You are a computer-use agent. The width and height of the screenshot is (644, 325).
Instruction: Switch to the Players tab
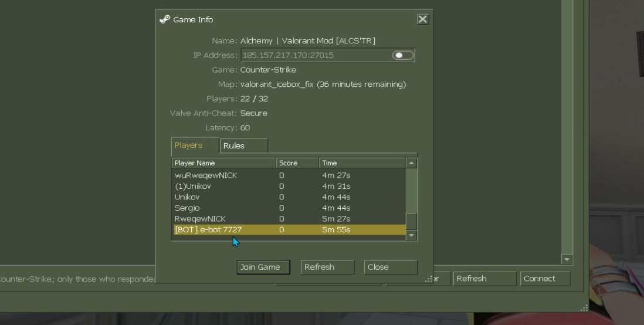point(195,145)
